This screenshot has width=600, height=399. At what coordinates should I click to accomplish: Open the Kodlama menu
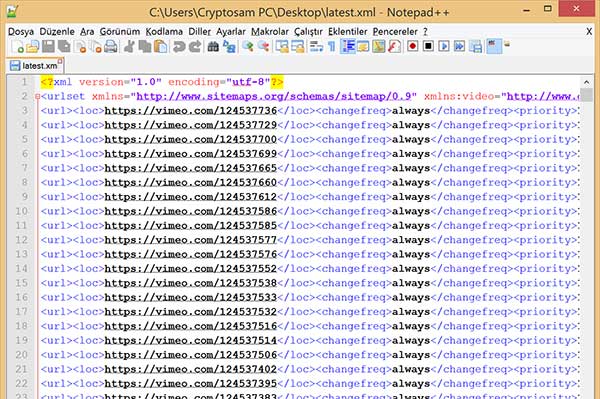click(x=164, y=31)
